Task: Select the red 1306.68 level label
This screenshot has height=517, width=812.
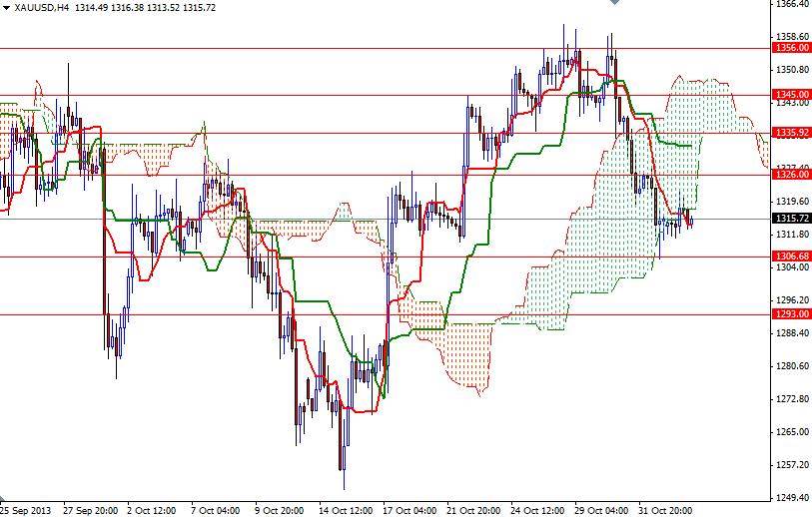Action: tap(792, 257)
